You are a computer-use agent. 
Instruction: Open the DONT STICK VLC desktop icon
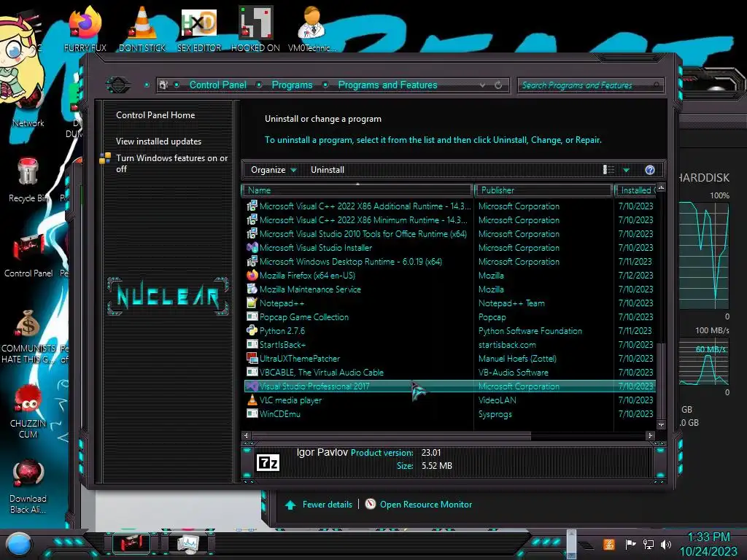click(x=142, y=28)
